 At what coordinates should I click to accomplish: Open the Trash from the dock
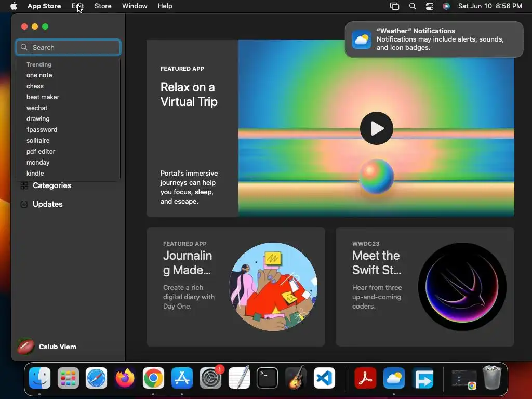pyautogui.click(x=492, y=377)
